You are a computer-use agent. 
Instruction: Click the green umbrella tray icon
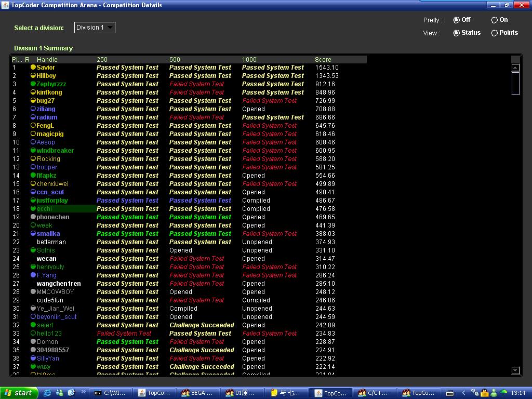(503, 393)
